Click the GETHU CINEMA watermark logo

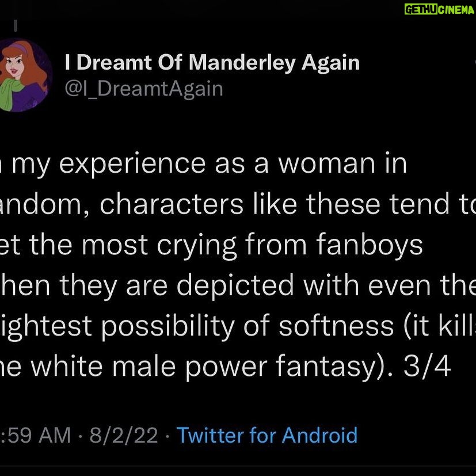(440, 10)
